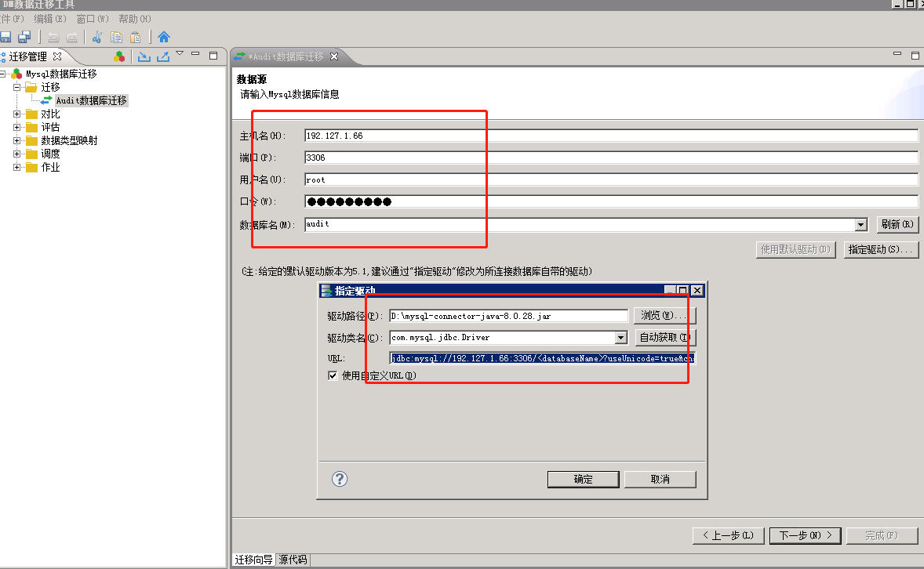This screenshot has width=924, height=569.
Task: Click the 下一步(N) > button
Action: [x=805, y=535]
